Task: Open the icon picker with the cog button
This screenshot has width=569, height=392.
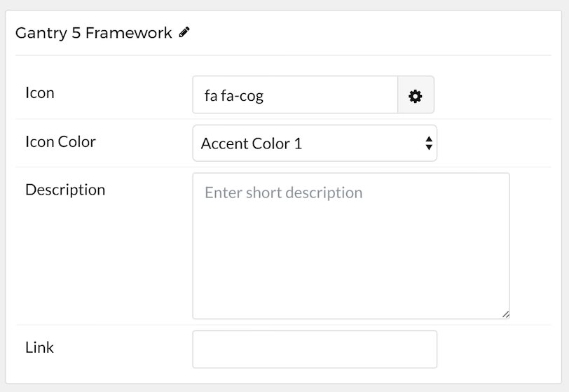Action: point(416,95)
